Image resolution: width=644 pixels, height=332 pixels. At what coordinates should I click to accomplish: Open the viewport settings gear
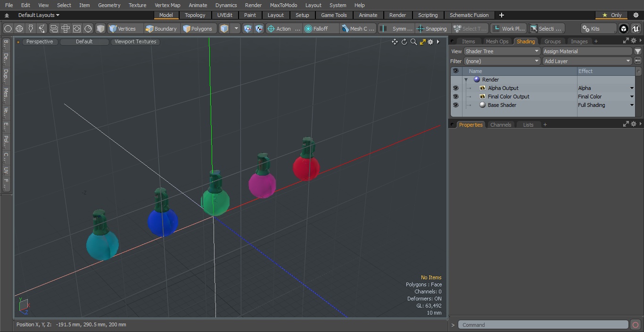pyautogui.click(x=430, y=42)
